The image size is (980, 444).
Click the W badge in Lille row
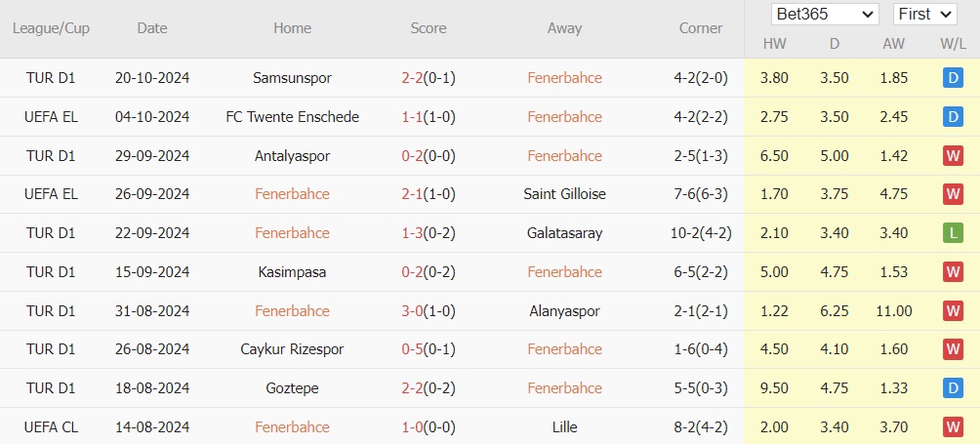point(953,426)
